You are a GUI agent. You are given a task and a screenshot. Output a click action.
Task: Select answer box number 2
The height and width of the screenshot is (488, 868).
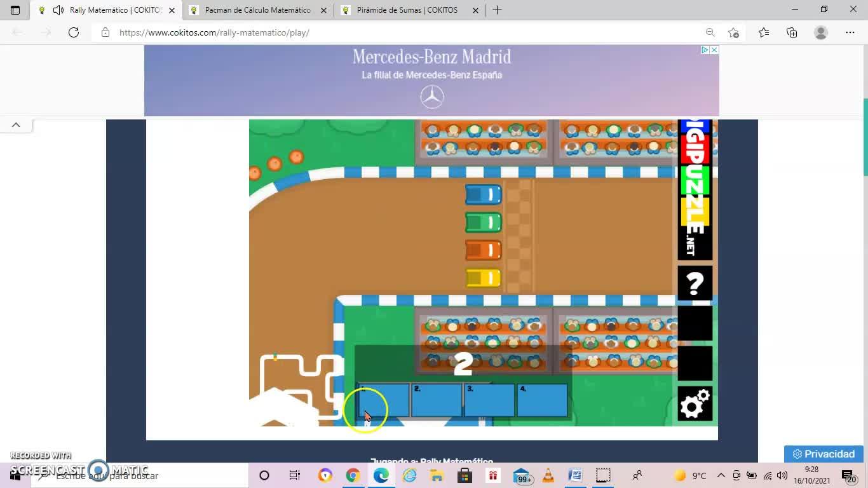click(x=437, y=400)
